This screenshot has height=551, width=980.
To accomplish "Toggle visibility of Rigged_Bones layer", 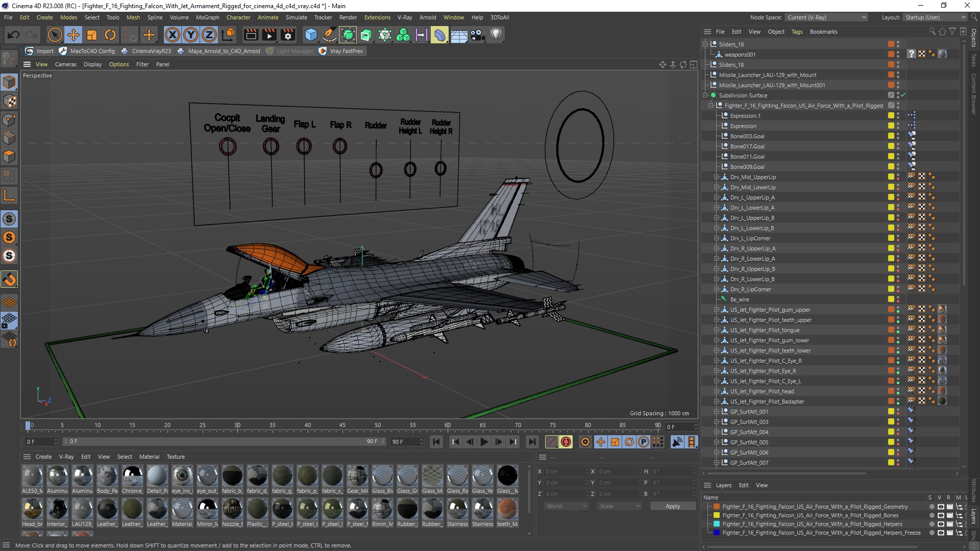I will point(940,515).
